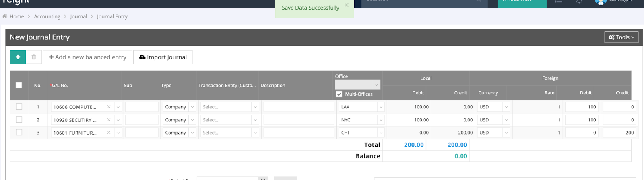Click the Import Journal button
This screenshot has width=644, height=180.
coord(163,57)
